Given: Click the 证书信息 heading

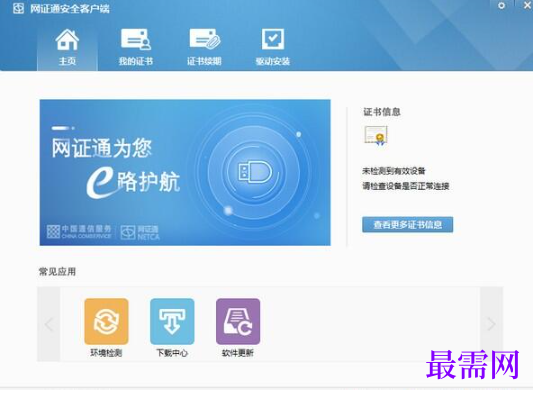Looking at the screenshot, I should 382,112.
